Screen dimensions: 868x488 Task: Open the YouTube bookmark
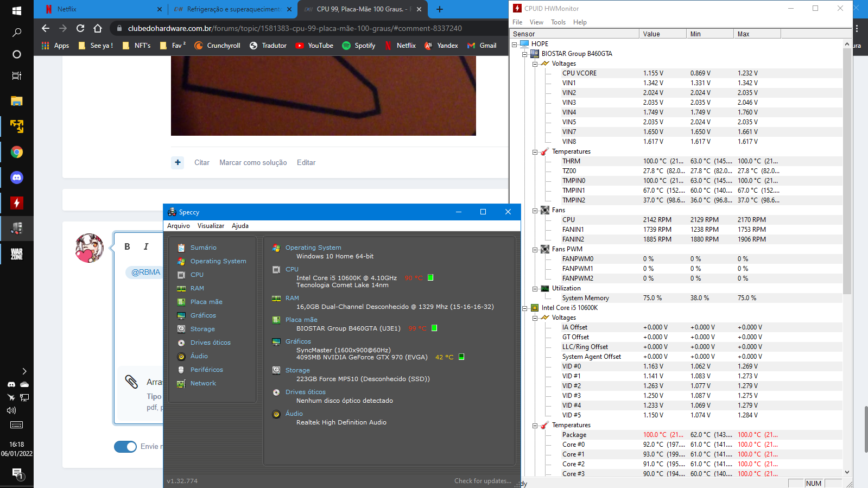[314, 46]
